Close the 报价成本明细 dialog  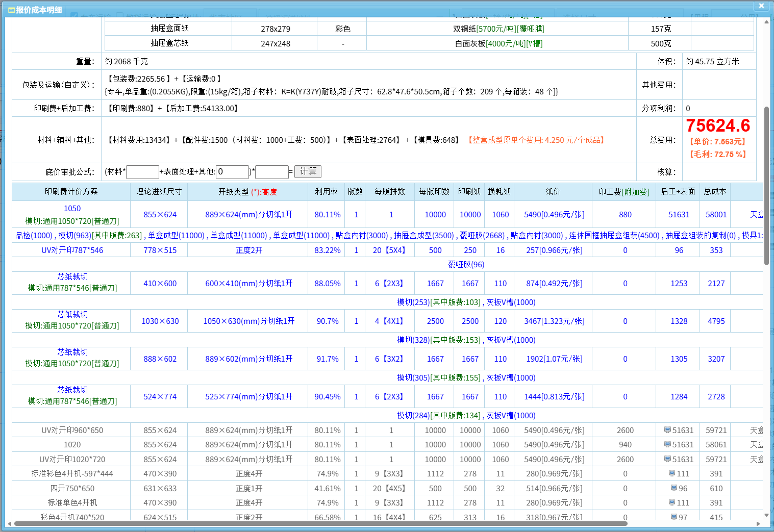[761, 6]
